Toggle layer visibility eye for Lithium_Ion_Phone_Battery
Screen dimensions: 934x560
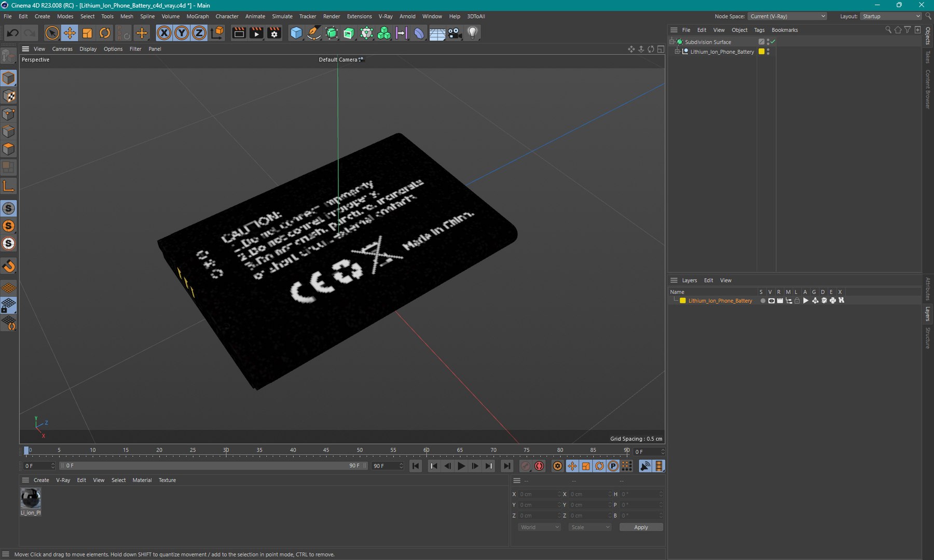[771, 301]
